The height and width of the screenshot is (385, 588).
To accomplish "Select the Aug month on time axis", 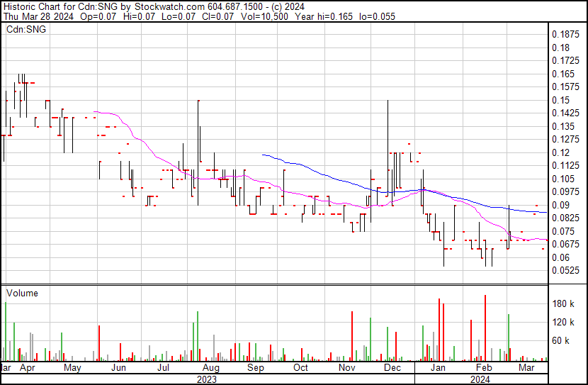I will click(x=210, y=368).
